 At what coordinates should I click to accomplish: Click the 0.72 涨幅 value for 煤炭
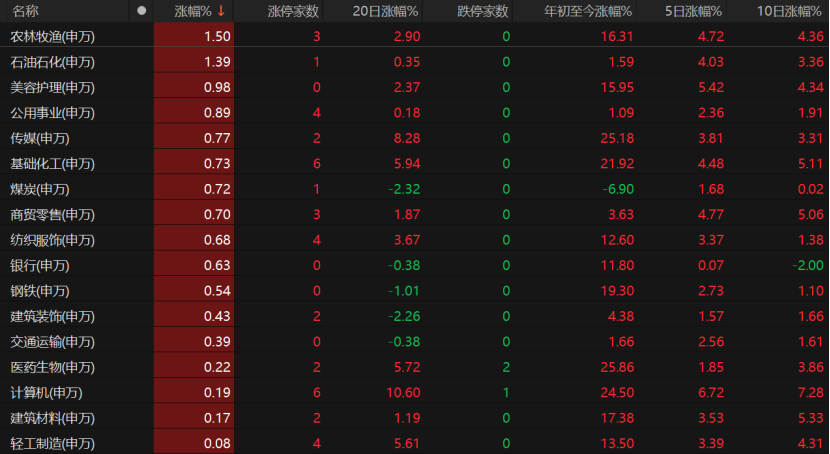(x=217, y=189)
